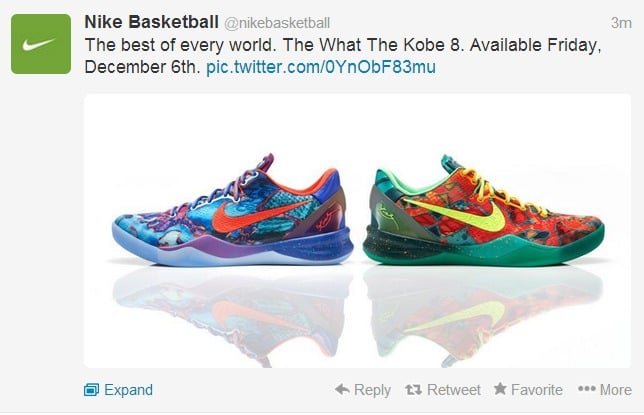Click the 3m timestamp
The height and width of the screenshot is (415, 644).
pyautogui.click(x=621, y=23)
